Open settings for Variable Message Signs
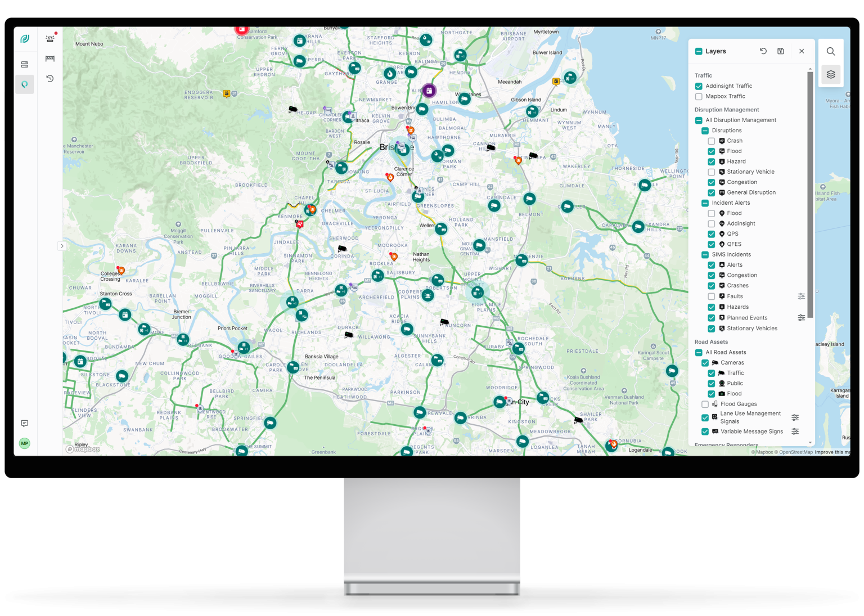Viewport: 864px width, 616px height. [x=795, y=431]
